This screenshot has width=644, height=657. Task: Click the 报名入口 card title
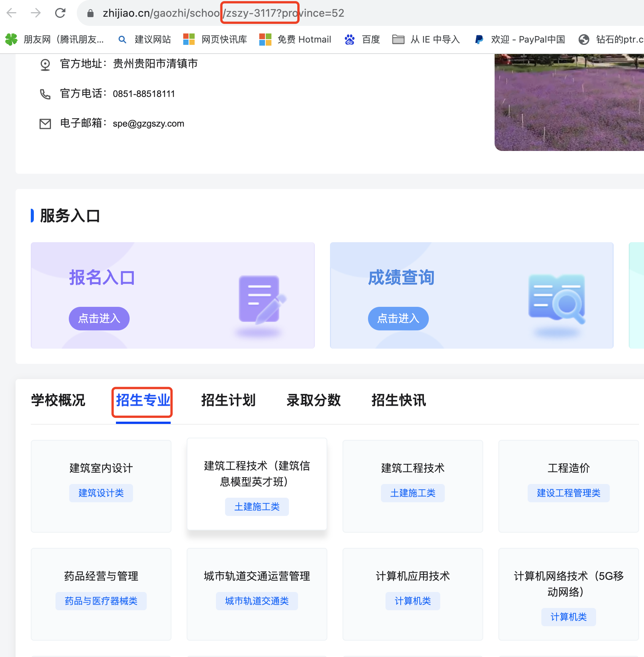102,278
